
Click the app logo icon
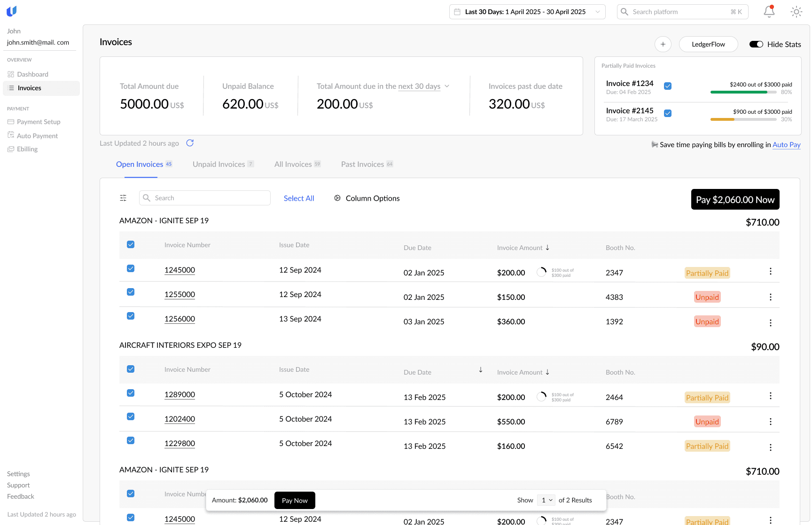pos(12,11)
